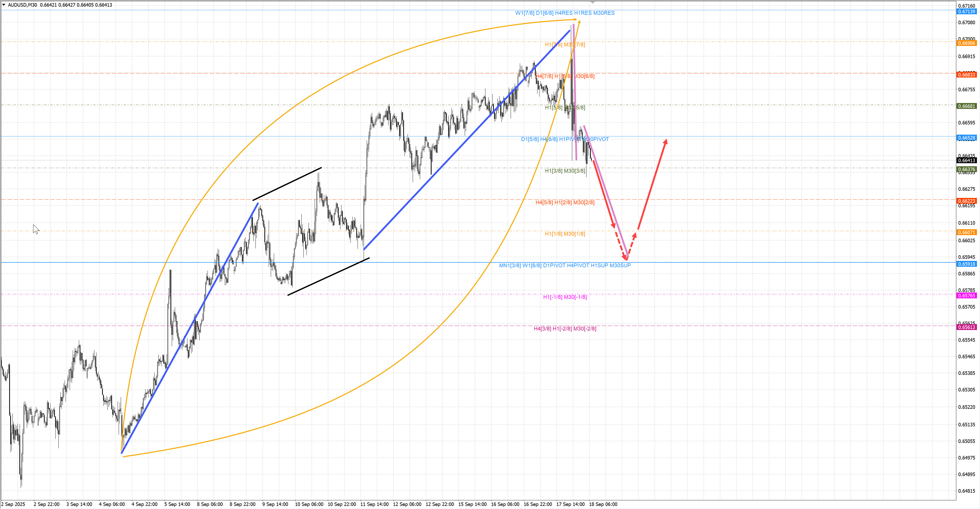Select the 0.67139 blue price label
This screenshot has height=509, width=980.
[x=966, y=12]
